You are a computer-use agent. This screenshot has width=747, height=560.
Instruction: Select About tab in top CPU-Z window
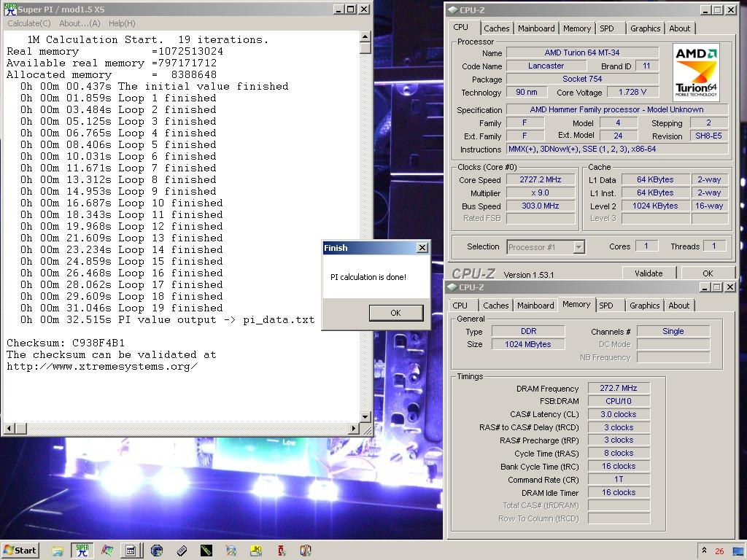[x=680, y=28]
